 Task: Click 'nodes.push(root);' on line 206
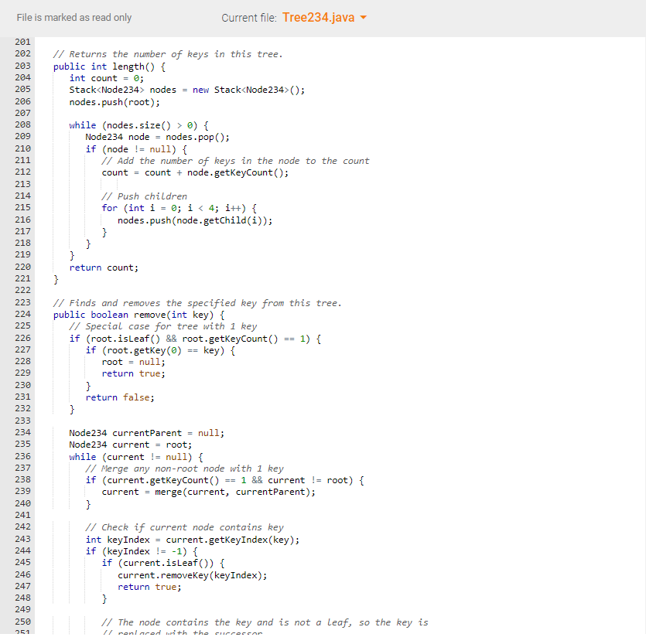click(117, 101)
